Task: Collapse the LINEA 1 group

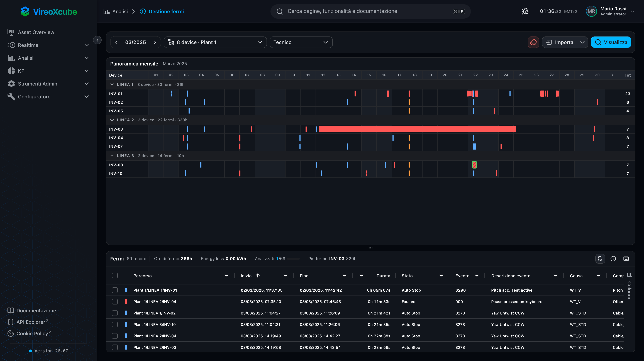Action: (112, 84)
